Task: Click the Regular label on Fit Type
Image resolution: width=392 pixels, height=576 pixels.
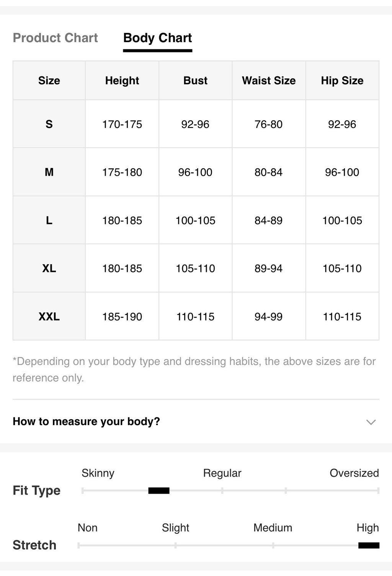Action: tap(222, 473)
